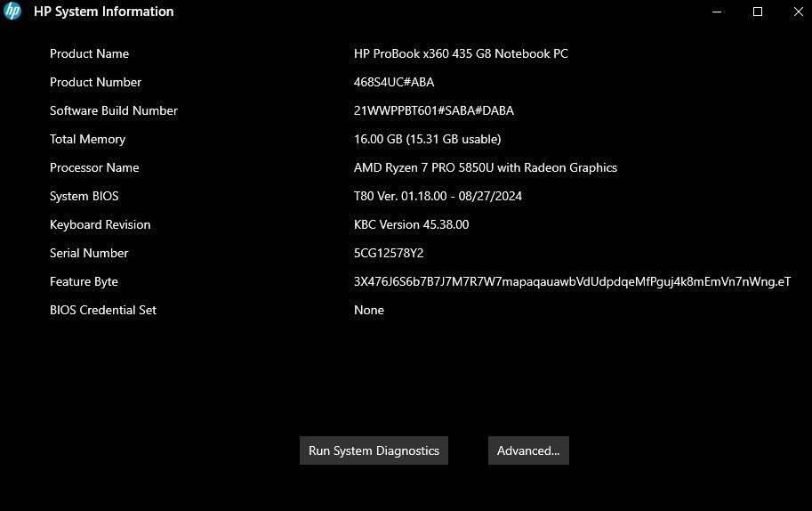Select 'HP ProBook x360 435 G8 Notebook PC' value
Viewport: 812px width, 511px height.
(x=461, y=53)
